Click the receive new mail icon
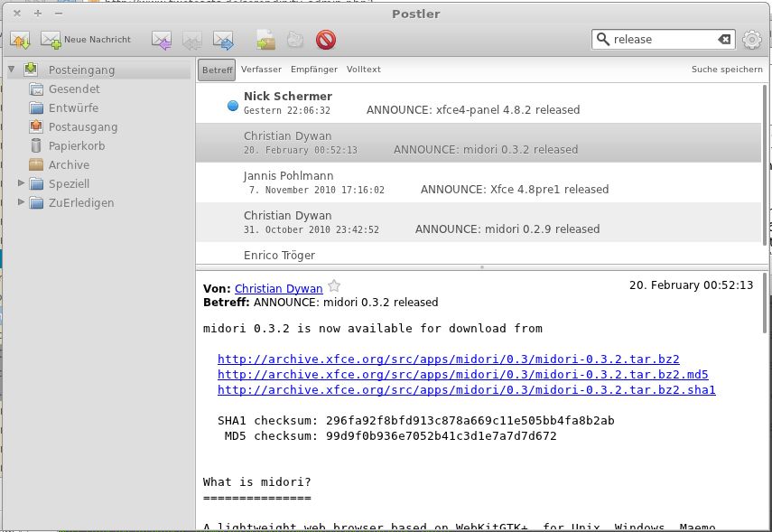The width and height of the screenshot is (772, 532). point(18,40)
